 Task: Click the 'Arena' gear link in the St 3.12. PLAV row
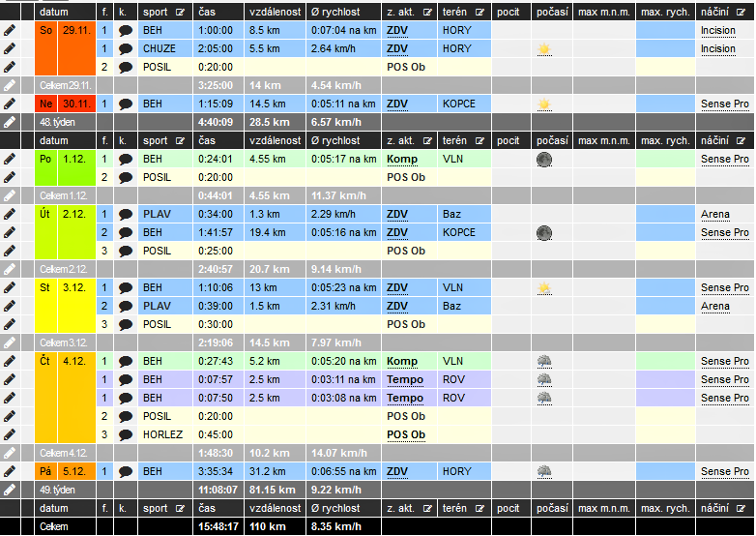click(x=715, y=306)
